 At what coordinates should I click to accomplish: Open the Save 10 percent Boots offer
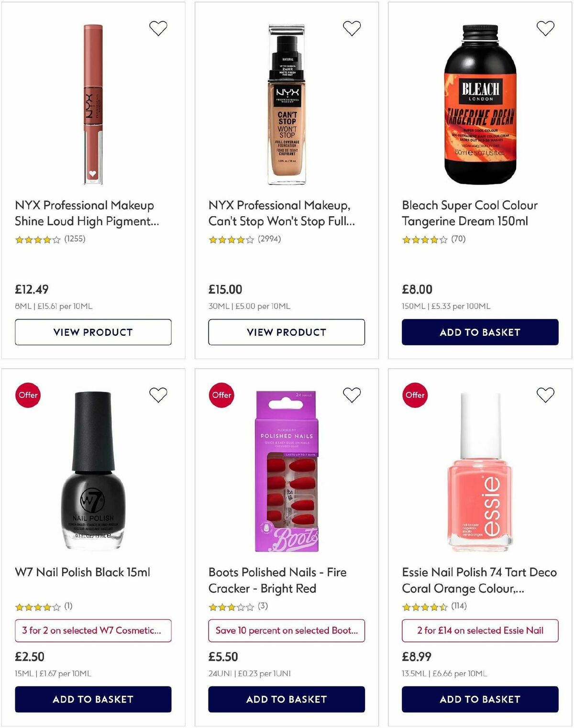tap(286, 630)
